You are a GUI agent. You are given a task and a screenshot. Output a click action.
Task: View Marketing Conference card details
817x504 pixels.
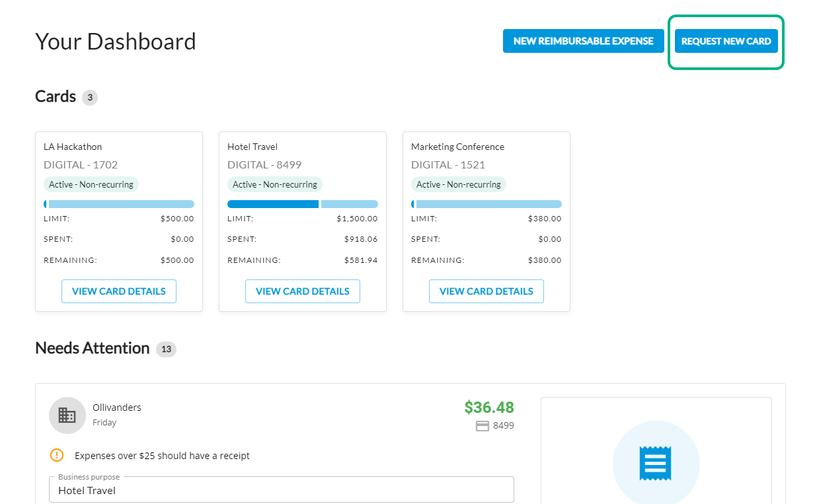click(486, 291)
